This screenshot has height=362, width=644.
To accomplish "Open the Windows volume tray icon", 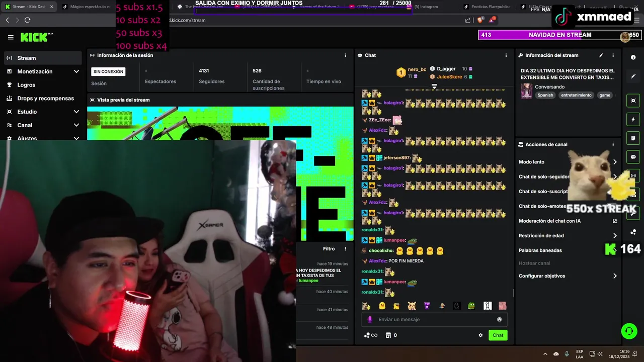I will pos(600,354).
